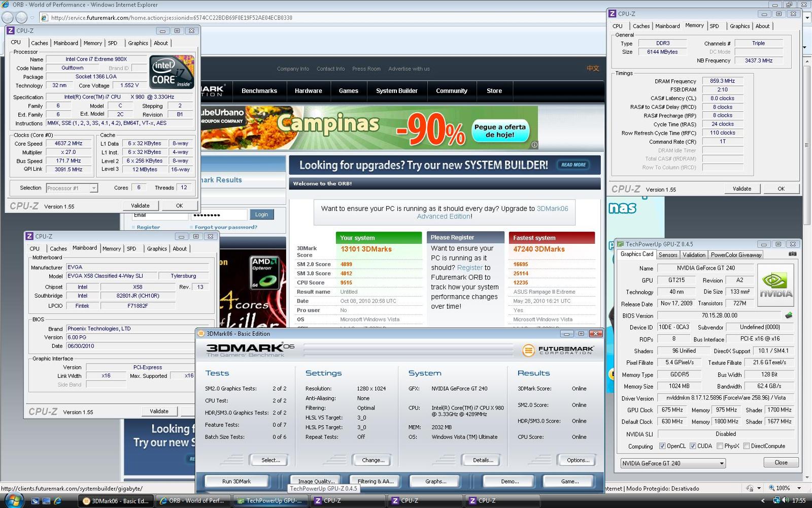Click GPU-Z title bar app icon
Viewport: 812px width, 508px height.
[x=620, y=244]
